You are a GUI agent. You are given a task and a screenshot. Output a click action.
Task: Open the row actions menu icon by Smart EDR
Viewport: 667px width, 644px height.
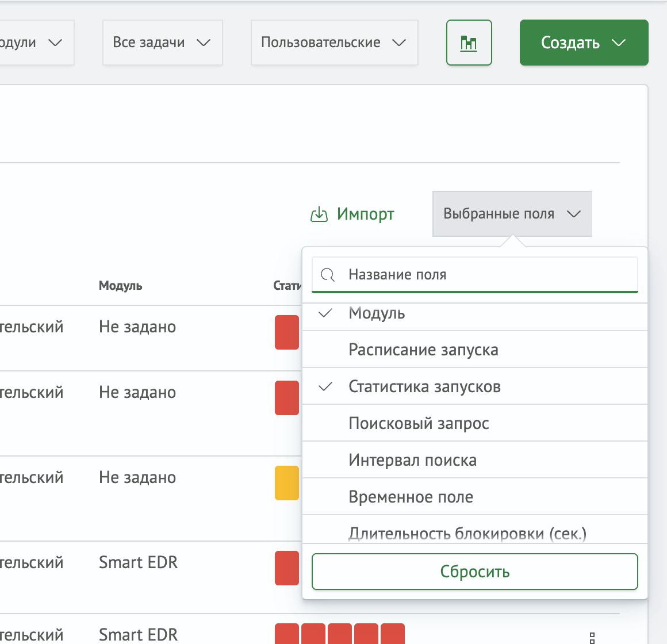pos(592,638)
